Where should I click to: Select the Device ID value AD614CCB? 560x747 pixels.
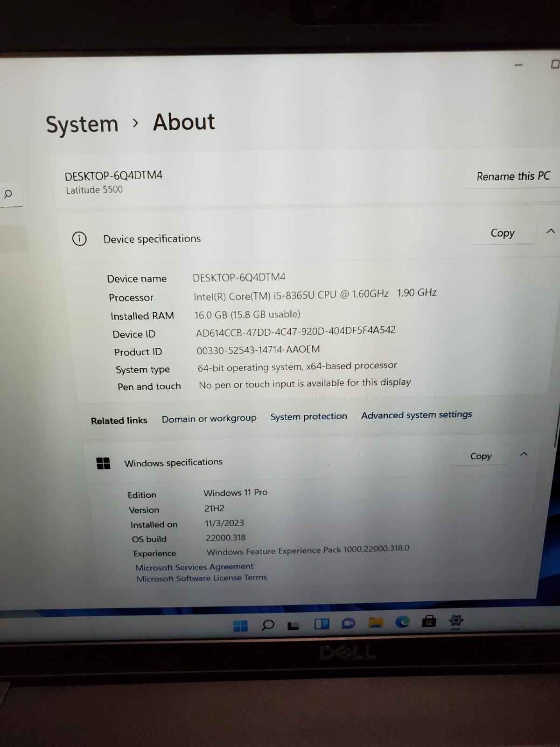pyautogui.click(x=296, y=331)
